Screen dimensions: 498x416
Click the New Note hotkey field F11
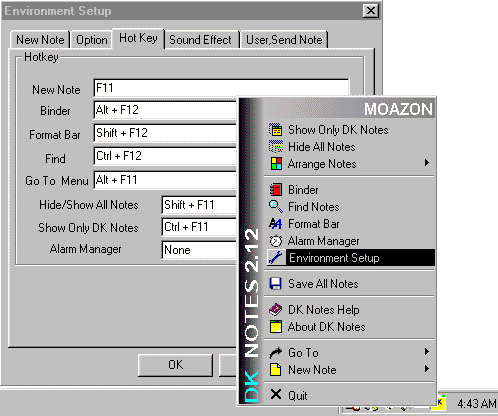(x=221, y=88)
